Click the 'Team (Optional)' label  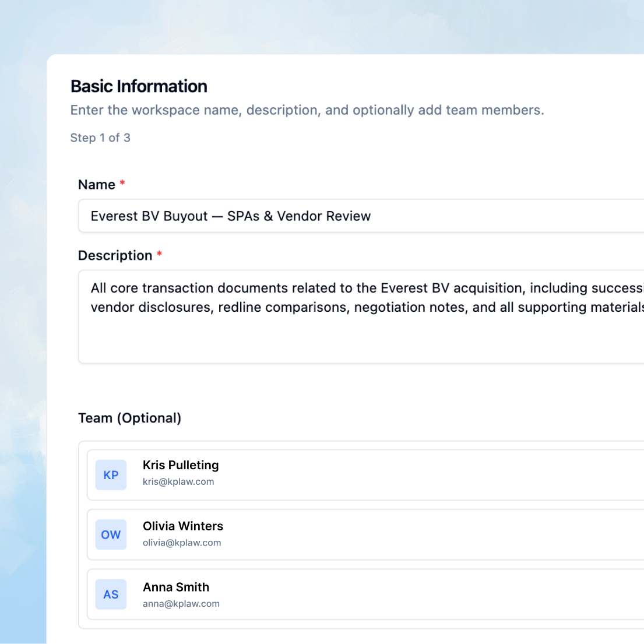[x=130, y=418]
